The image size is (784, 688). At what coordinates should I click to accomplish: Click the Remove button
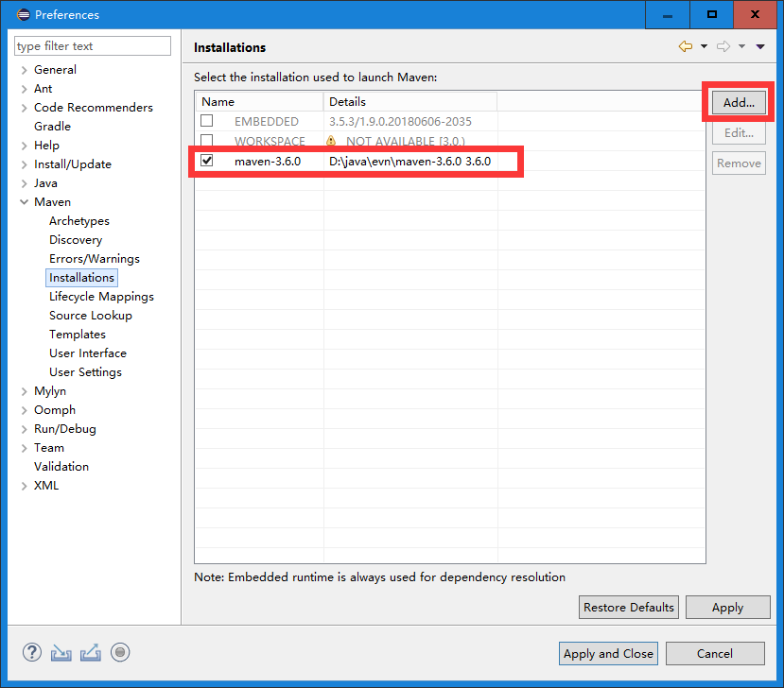point(739,163)
